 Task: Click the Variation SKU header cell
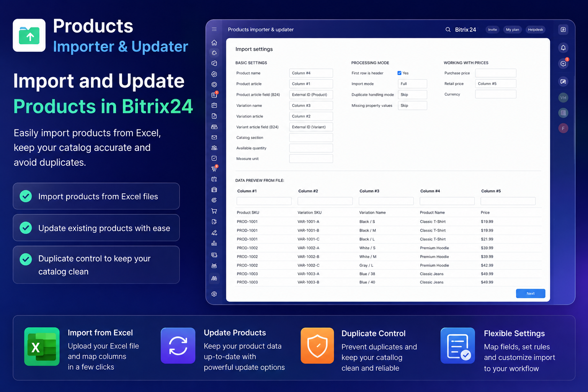tap(309, 212)
